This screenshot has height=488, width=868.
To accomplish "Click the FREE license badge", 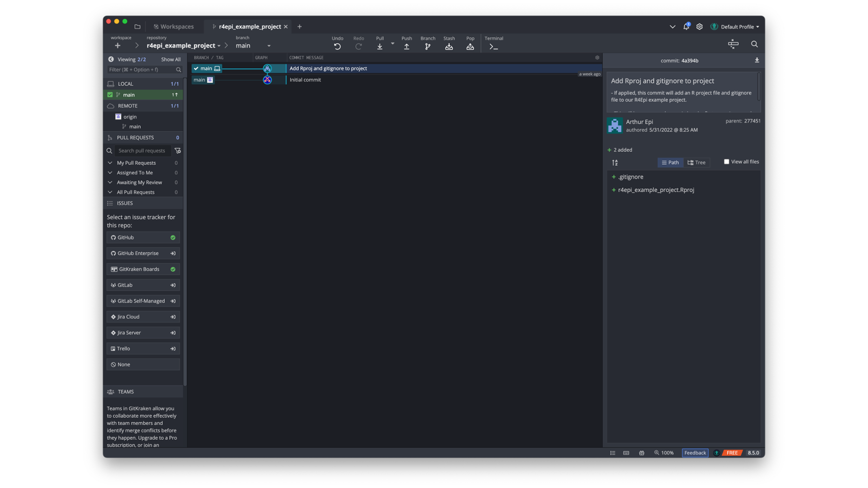I will click(x=732, y=453).
